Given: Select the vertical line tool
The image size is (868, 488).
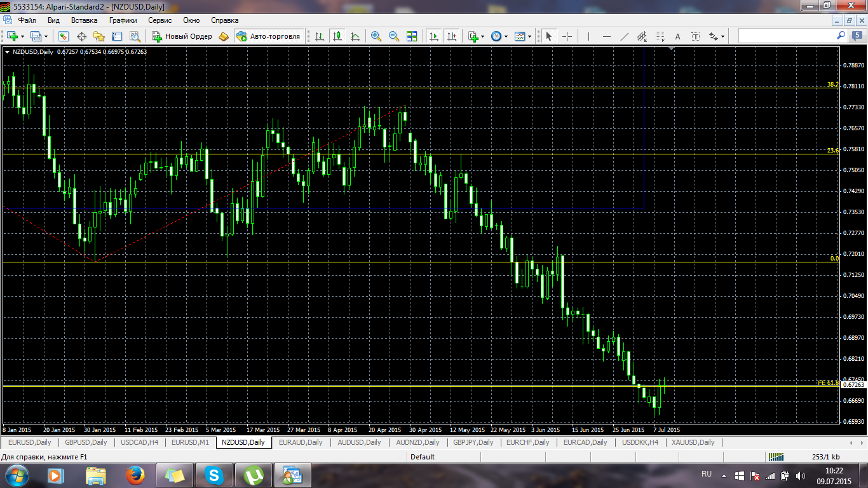Looking at the screenshot, I should point(588,36).
